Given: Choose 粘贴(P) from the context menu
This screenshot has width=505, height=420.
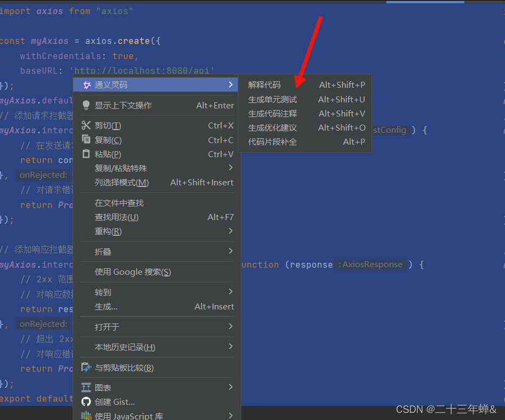Looking at the screenshot, I should (156, 154).
